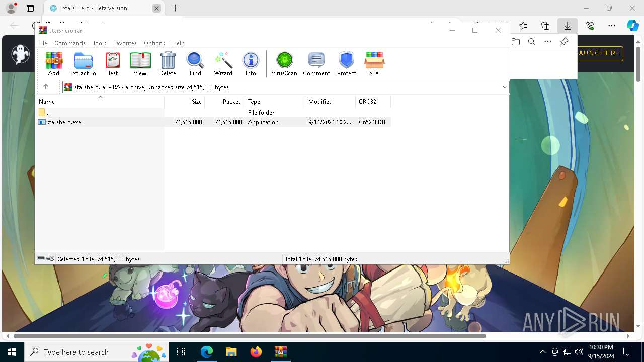Click the ghost logo on the webpage

click(20, 54)
